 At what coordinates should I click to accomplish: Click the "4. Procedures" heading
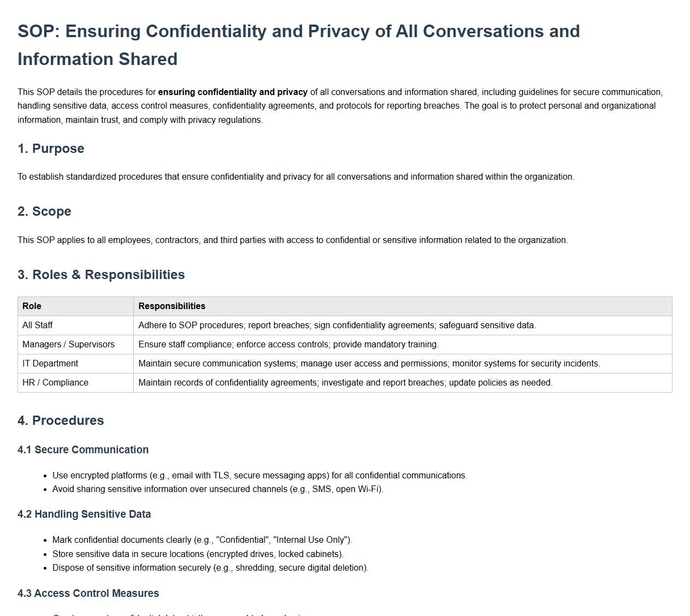(x=61, y=420)
